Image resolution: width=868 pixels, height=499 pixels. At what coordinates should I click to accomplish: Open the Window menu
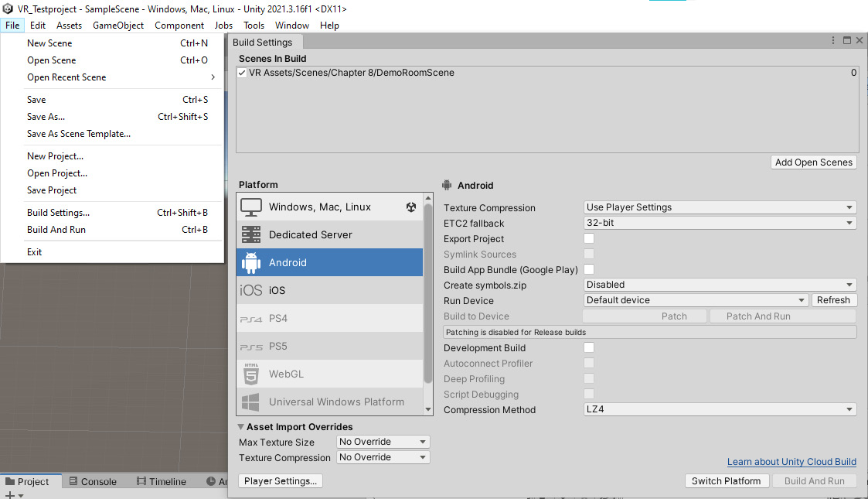pyautogui.click(x=291, y=25)
